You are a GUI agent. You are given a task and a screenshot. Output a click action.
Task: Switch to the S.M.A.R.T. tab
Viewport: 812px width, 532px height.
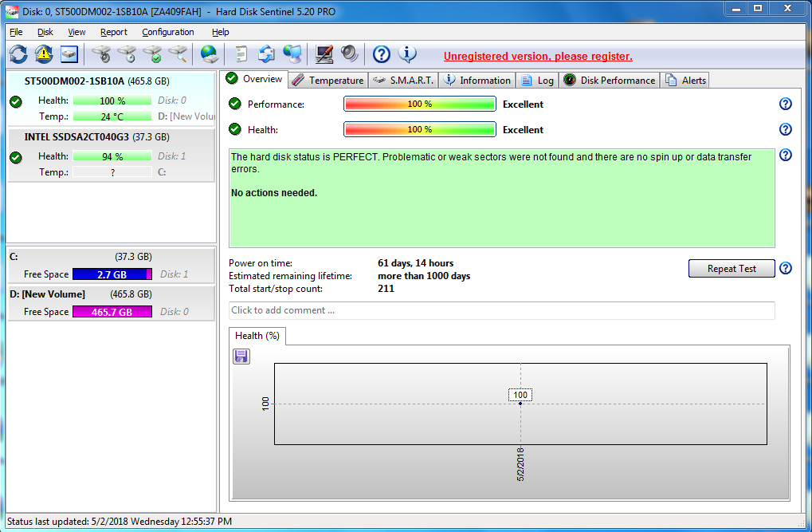(x=403, y=80)
